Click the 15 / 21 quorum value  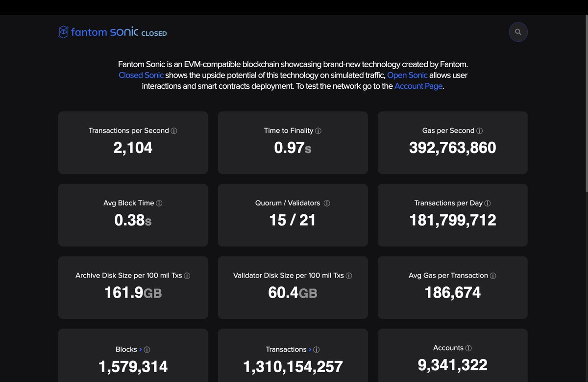[x=293, y=220]
